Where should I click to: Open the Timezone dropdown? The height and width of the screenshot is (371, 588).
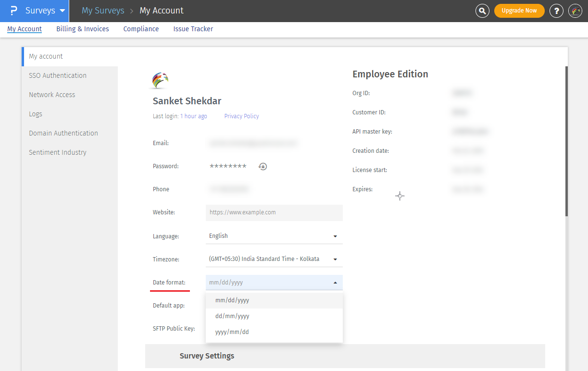[x=274, y=259]
